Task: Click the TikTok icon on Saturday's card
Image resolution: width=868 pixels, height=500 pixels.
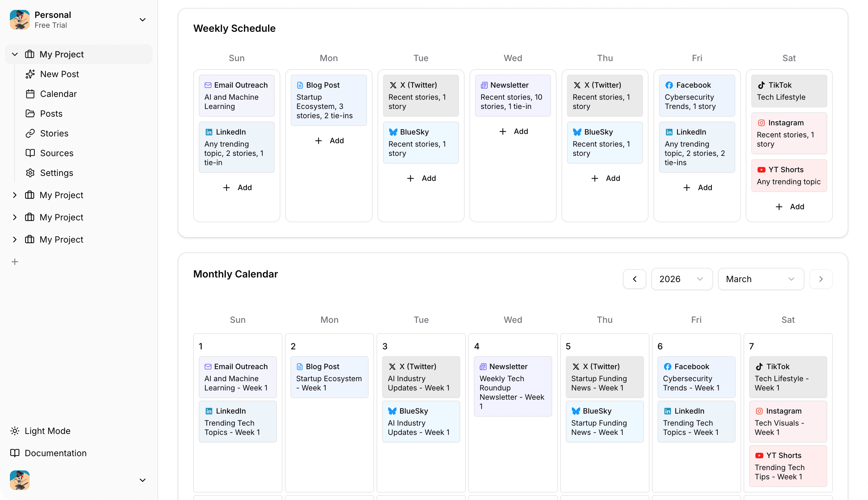Action: 762,85
